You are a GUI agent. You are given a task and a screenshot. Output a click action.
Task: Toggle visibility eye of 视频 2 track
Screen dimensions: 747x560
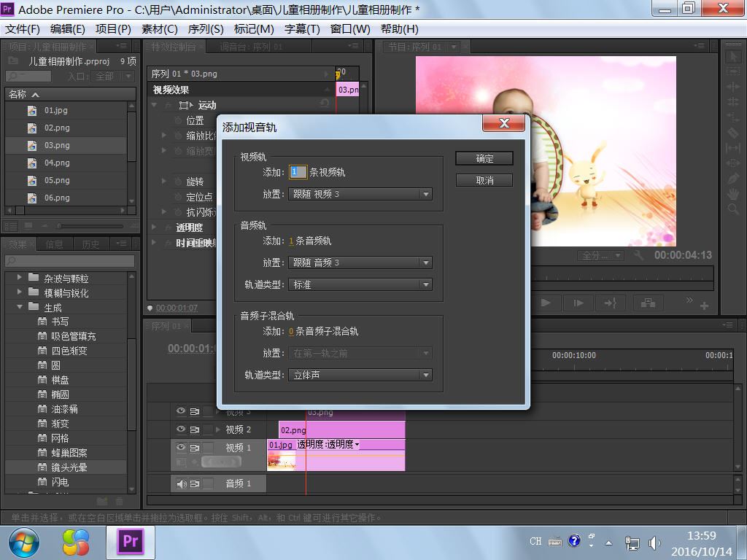tap(181, 429)
